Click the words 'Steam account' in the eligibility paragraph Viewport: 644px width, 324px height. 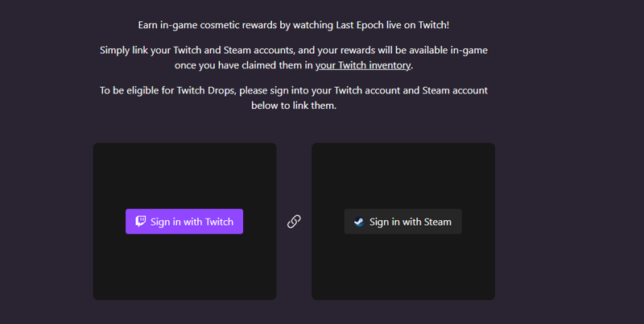click(x=455, y=90)
